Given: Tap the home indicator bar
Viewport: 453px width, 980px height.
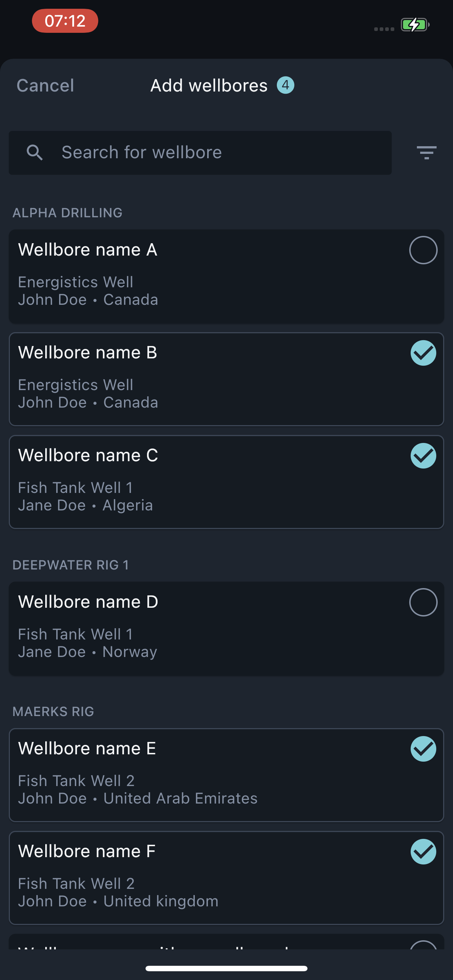Looking at the screenshot, I should click(x=226, y=968).
